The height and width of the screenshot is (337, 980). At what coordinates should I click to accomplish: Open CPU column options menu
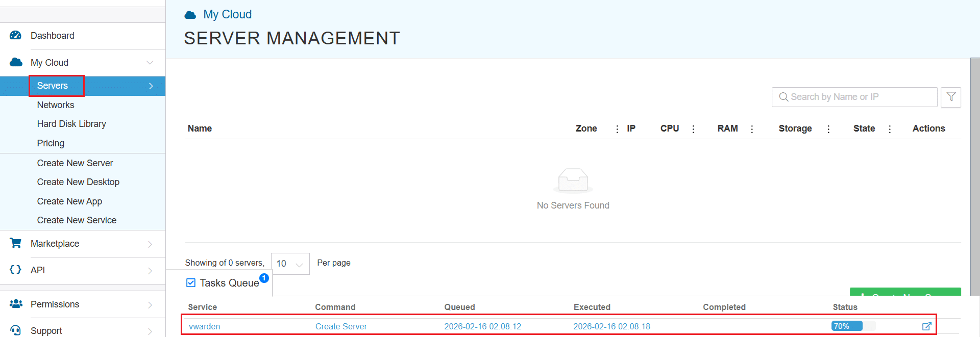tap(693, 129)
